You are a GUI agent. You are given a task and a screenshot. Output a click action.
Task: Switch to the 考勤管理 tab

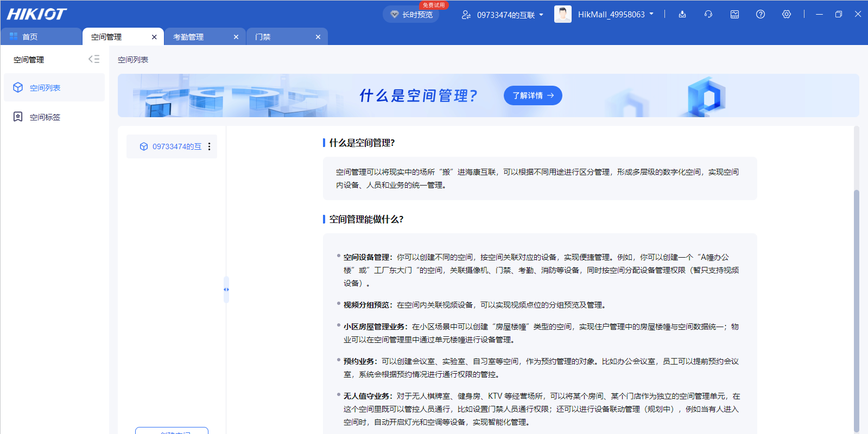pos(188,37)
